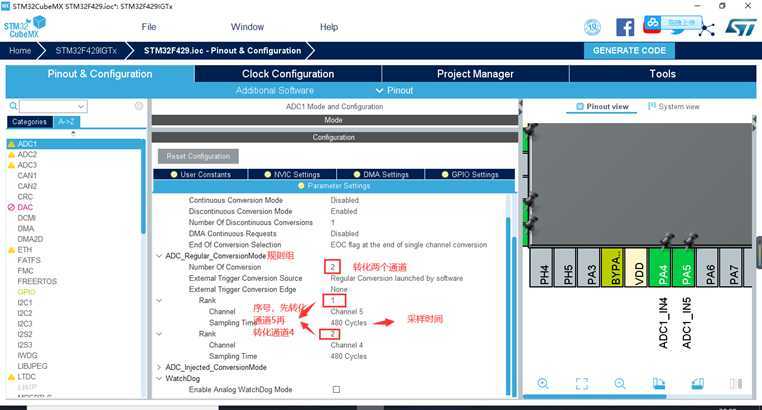Click the search magnifier icon in categories panel
This screenshot has height=410, width=762.
tap(13, 106)
